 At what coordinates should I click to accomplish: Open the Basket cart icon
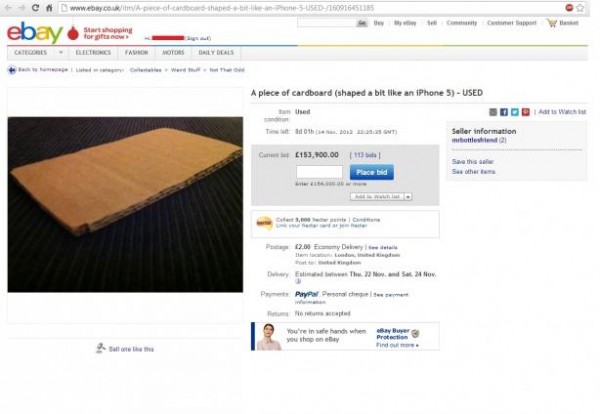coord(552,23)
